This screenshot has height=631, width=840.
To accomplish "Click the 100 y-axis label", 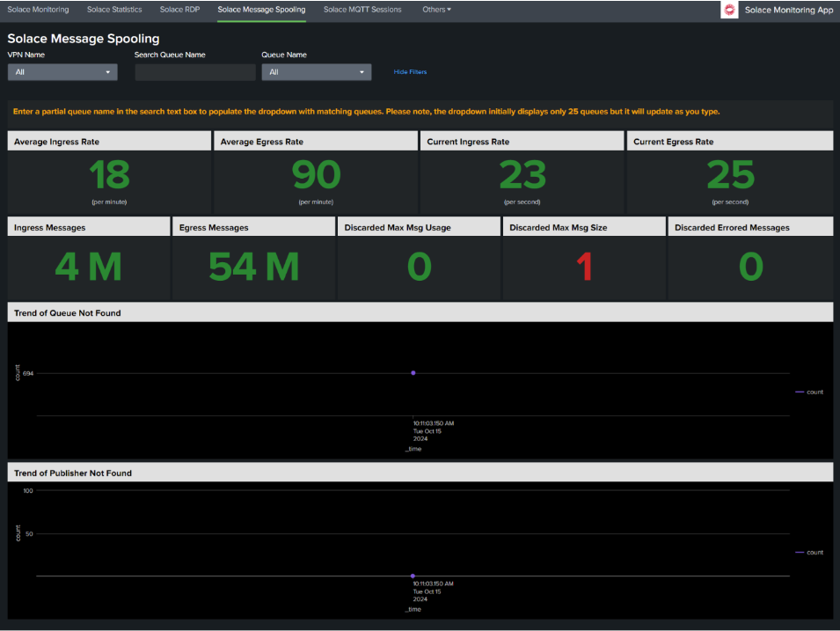I will coord(28,490).
